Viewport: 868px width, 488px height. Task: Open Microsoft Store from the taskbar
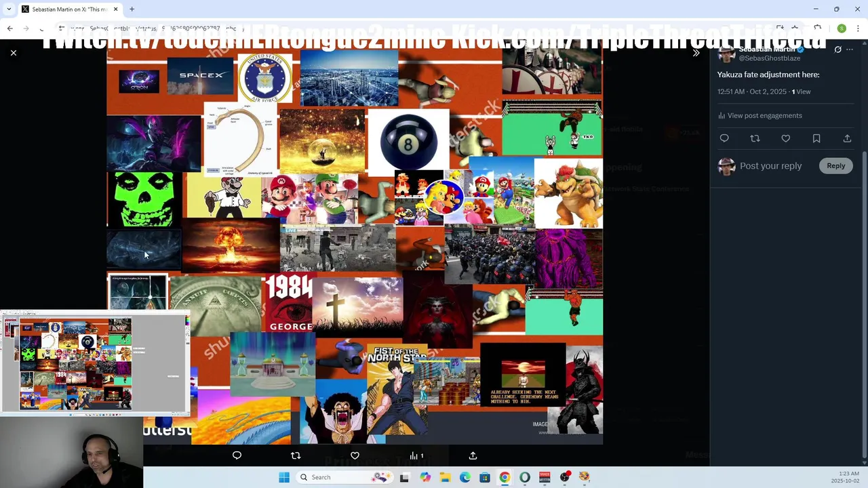(x=485, y=477)
